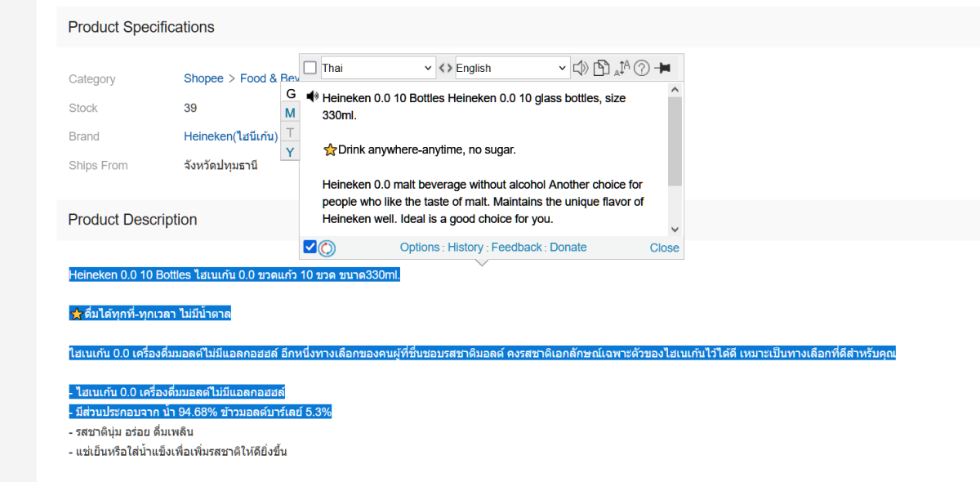This screenshot has width=980, height=482.
Task: Click the listen speaker icon in popup toolbar
Action: 580,68
